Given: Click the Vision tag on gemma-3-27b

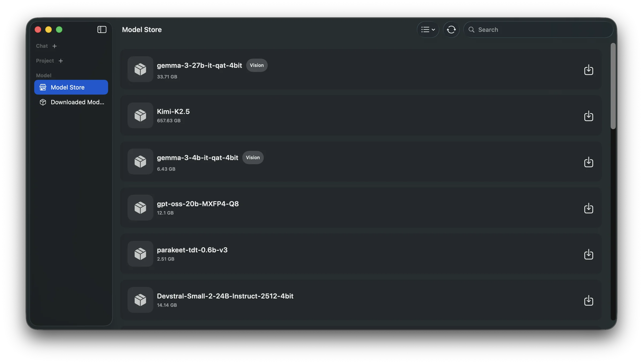Looking at the screenshot, I should click(x=257, y=65).
